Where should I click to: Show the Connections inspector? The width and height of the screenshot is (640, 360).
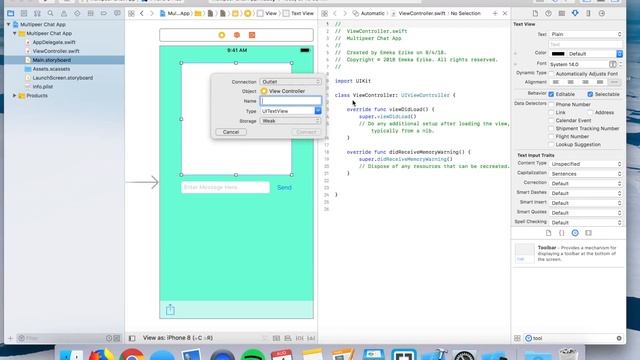602,13
